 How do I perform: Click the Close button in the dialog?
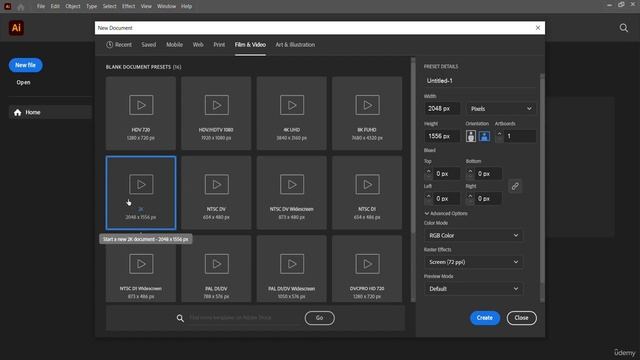pos(522,318)
